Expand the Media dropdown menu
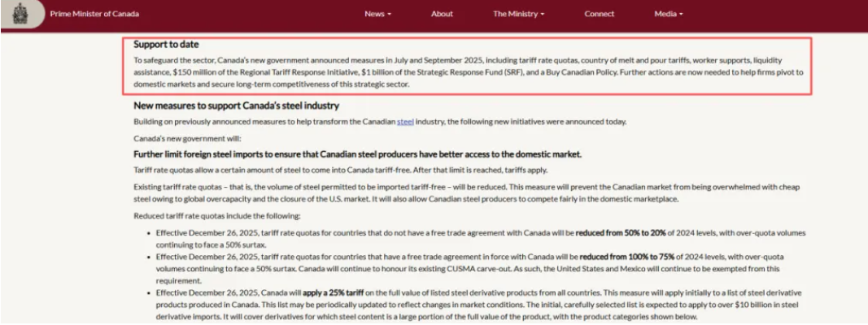This screenshot has height=325, width=868. coord(668,14)
